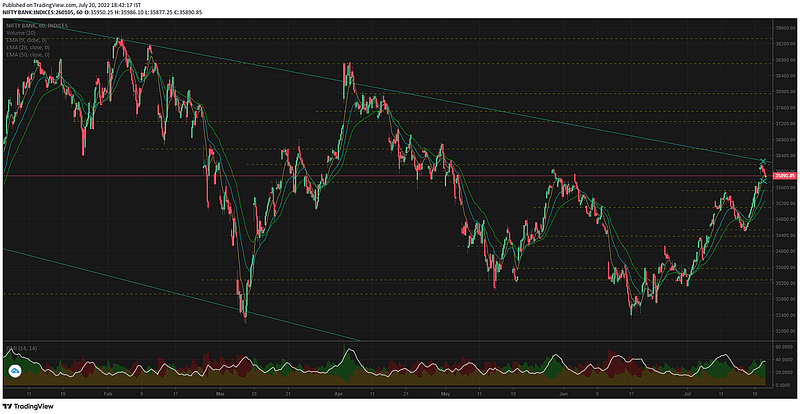Click the NIFTY BANK, 60, INDICES legend

(x=37, y=26)
